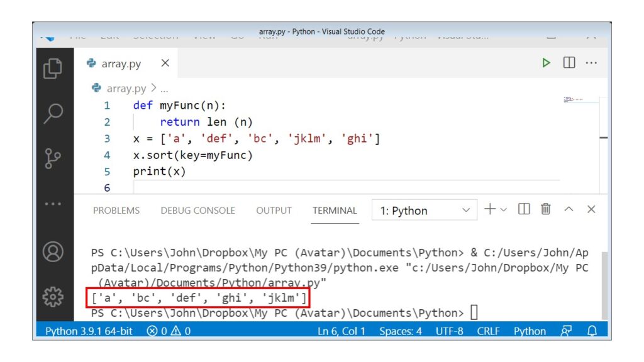
Task: Kill the terminal with the trash icon
Action: (545, 210)
